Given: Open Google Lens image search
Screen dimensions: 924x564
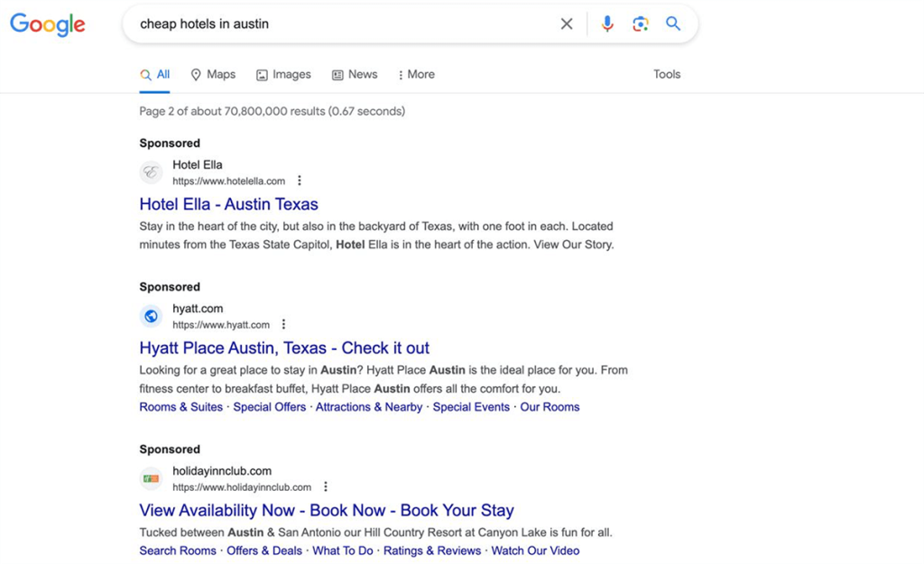Looking at the screenshot, I should (x=641, y=23).
